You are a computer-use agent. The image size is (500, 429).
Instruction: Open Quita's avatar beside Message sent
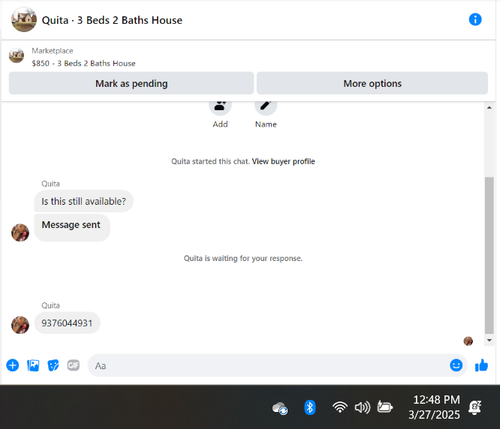(20, 232)
